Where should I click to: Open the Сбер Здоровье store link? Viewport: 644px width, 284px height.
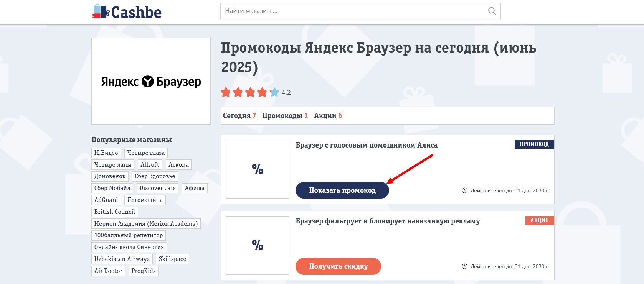(x=155, y=176)
